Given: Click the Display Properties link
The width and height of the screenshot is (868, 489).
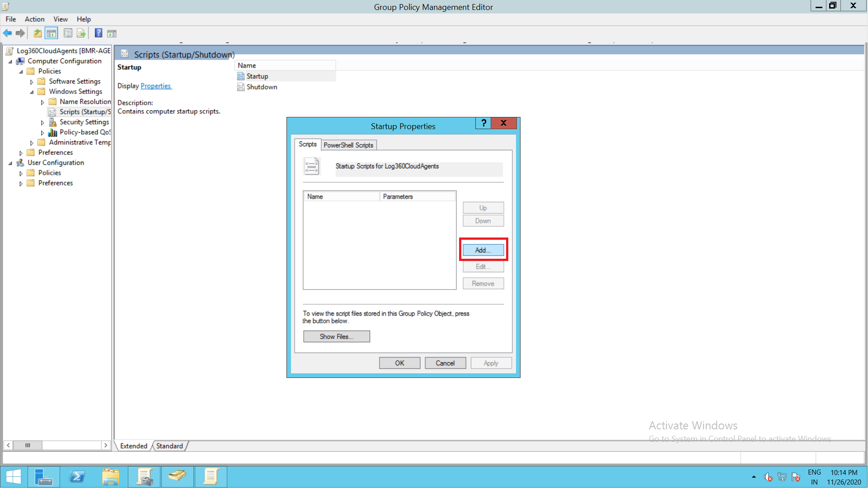Looking at the screenshot, I should tap(155, 86).
